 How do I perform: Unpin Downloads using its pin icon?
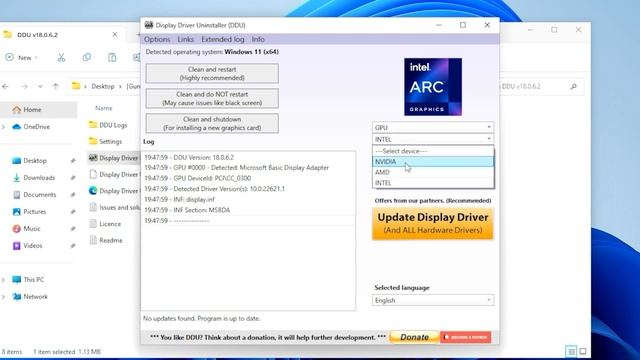point(73,178)
